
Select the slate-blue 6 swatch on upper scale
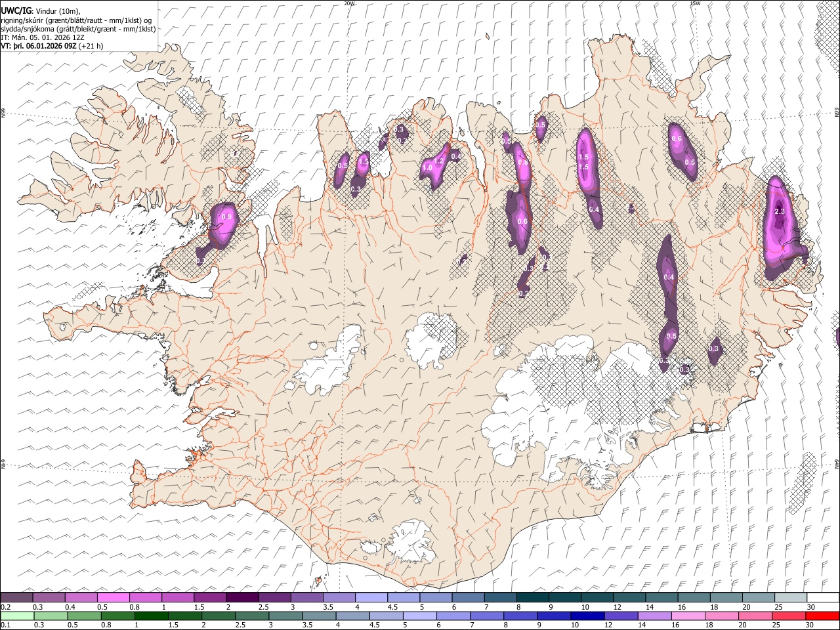pyautogui.click(x=467, y=597)
